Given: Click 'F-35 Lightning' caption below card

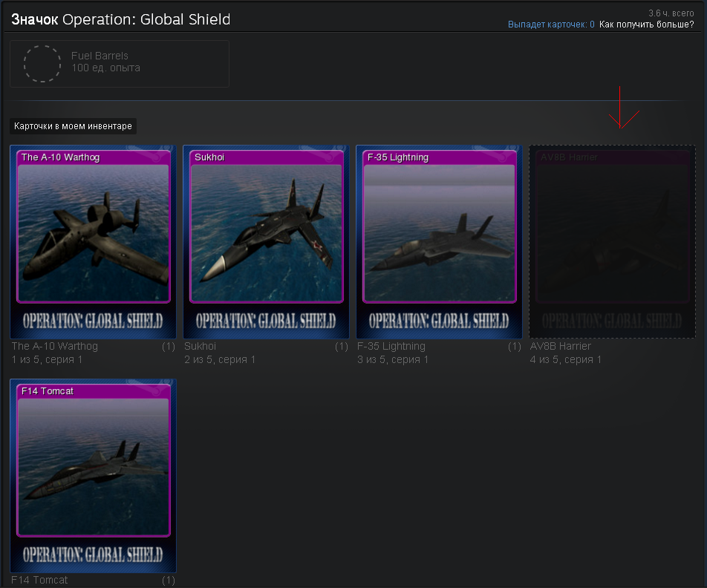Looking at the screenshot, I should click(x=391, y=346).
